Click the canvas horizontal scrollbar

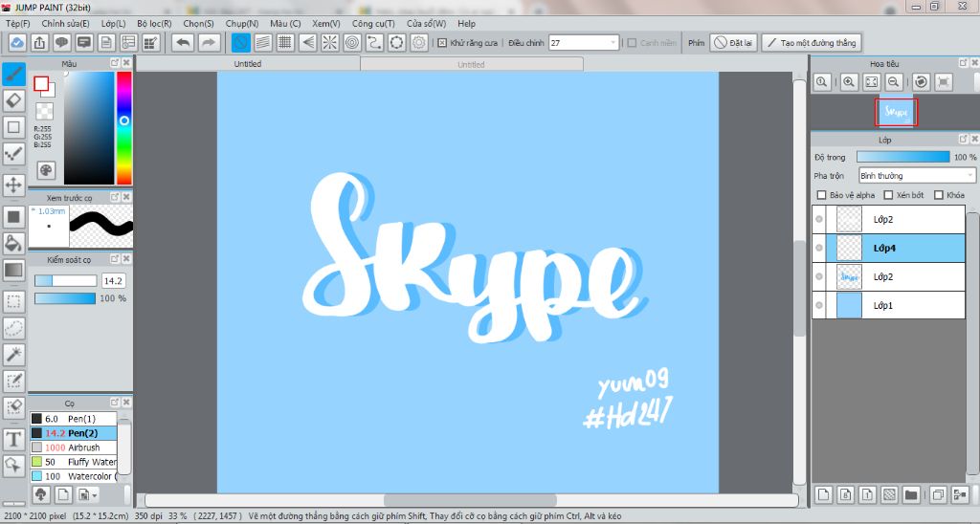pyautogui.click(x=471, y=500)
